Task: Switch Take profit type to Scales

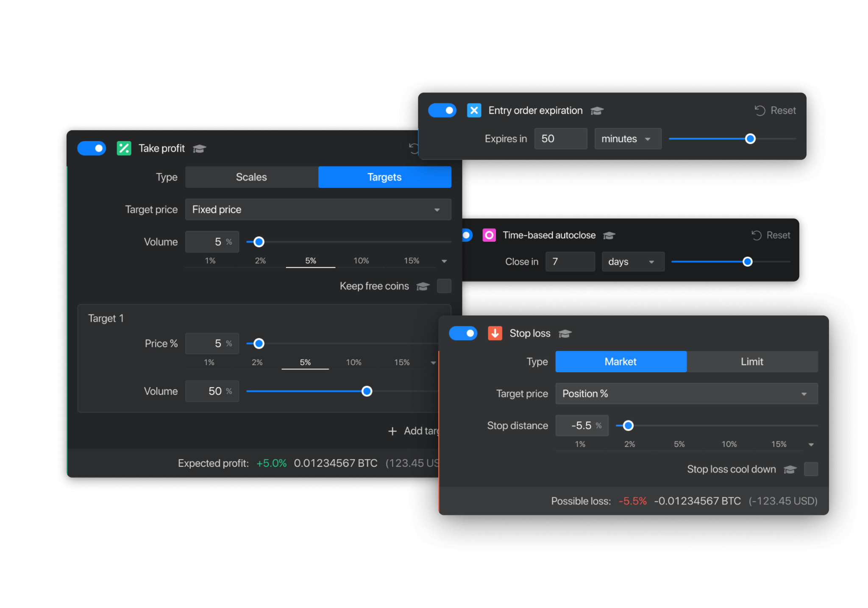Action: 251,177
